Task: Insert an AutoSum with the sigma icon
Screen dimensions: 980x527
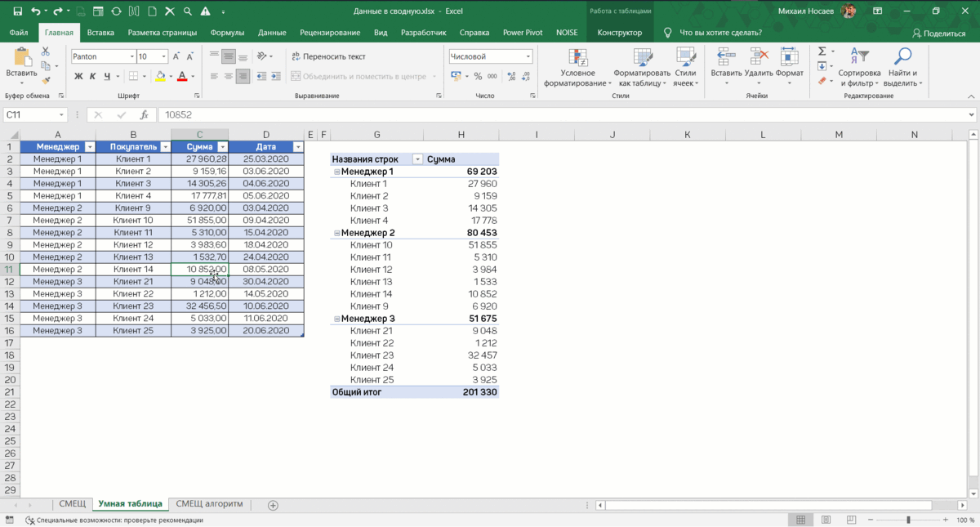Action: pyautogui.click(x=822, y=51)
